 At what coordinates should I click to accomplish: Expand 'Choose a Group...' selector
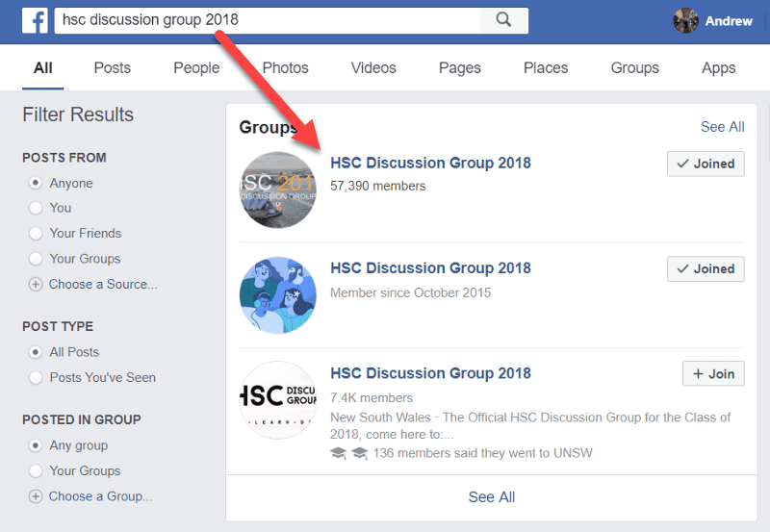coord(100,496)
